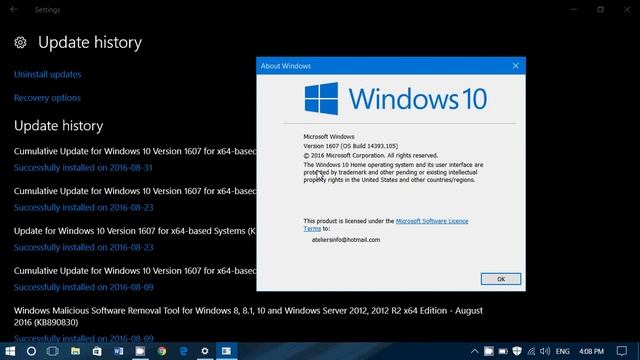
Task: Open Task View from taskbar
Action: coord(53,351)
